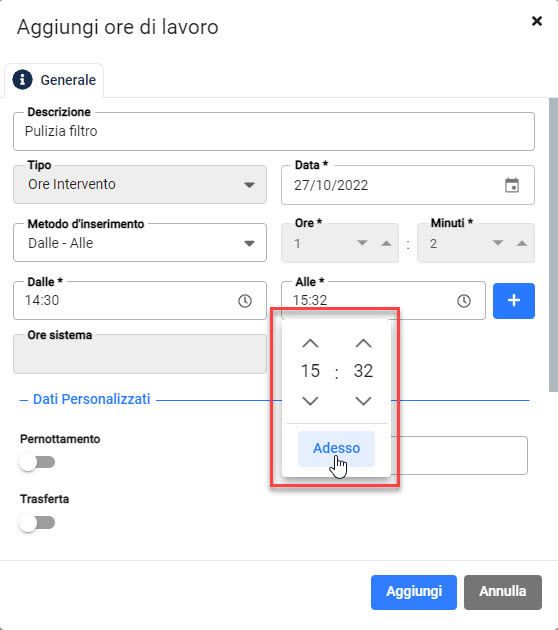Viewport: 558px width, 630px height.
Task: Click the Adesso button
Action: pyautogui.click(x=336, y=448)
